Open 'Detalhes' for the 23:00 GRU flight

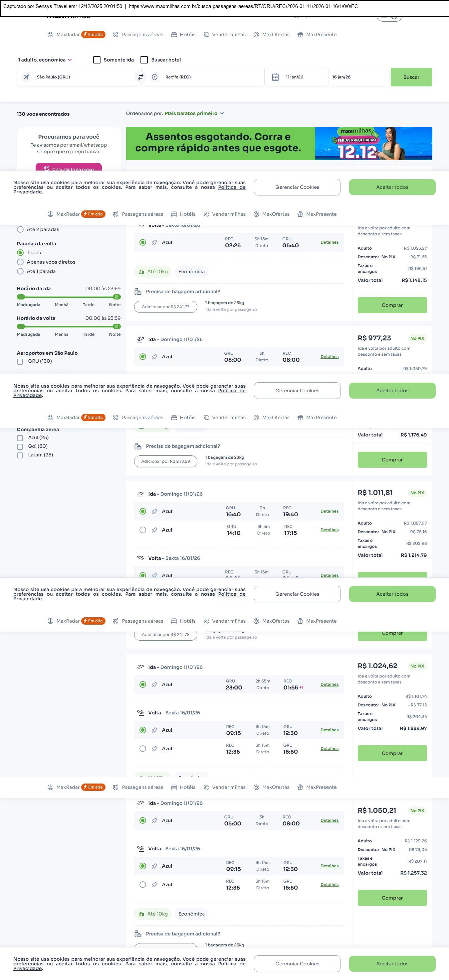coord(329,684)
